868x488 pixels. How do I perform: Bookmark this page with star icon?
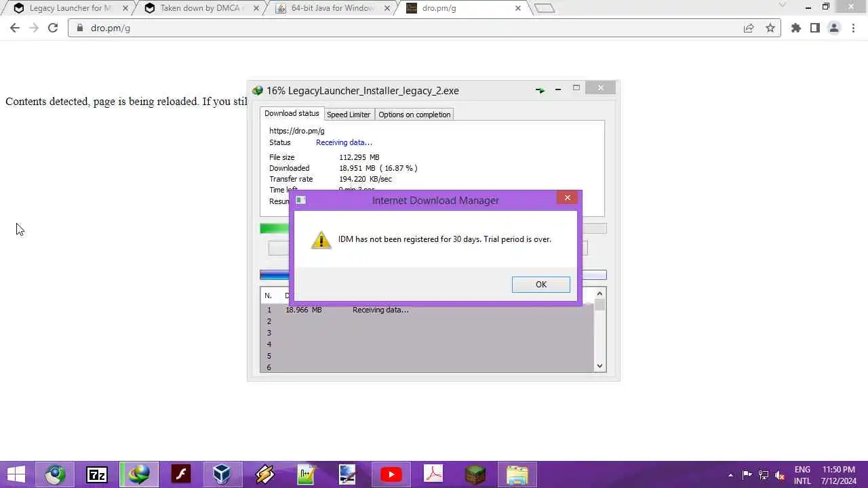pos(770,28)
